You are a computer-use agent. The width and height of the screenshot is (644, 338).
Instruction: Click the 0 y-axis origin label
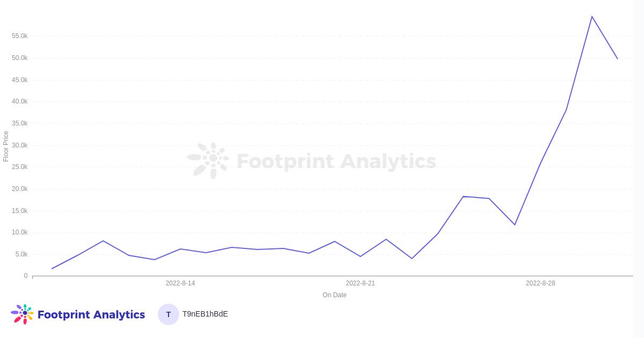(25, 276)
